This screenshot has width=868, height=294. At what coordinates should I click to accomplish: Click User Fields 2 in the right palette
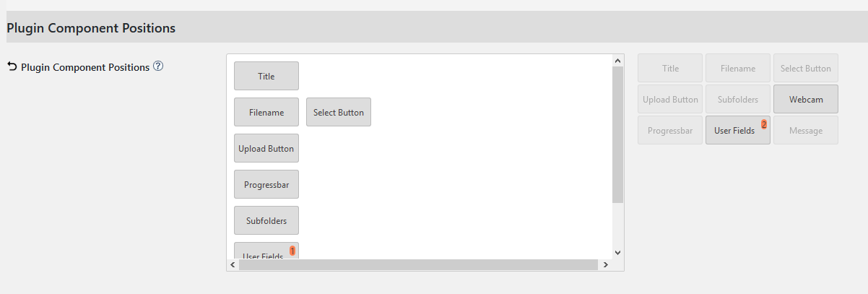[738, 130]
